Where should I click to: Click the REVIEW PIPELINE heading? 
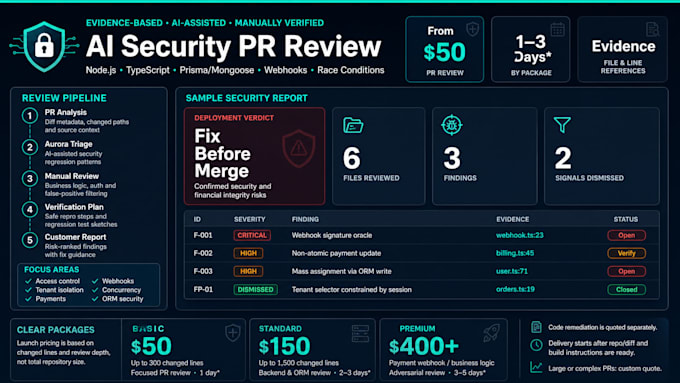[64, 98]
